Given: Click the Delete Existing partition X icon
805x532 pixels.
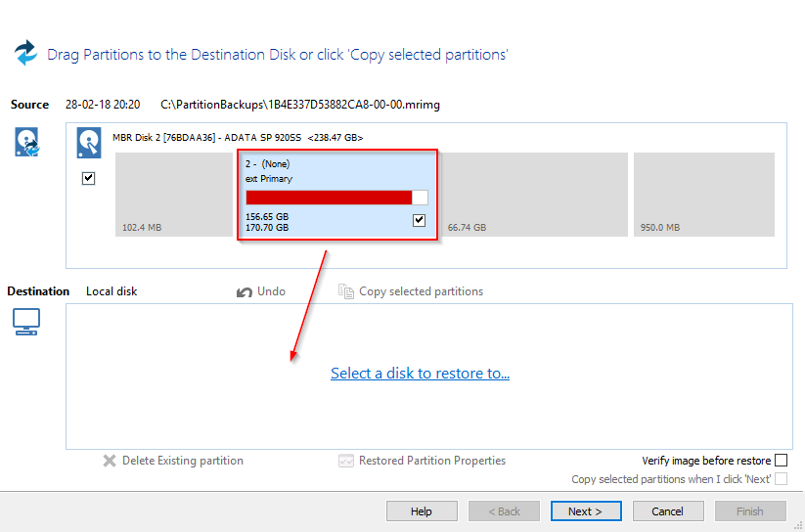Looking at the screenshot, I should [x=110, y=461].
